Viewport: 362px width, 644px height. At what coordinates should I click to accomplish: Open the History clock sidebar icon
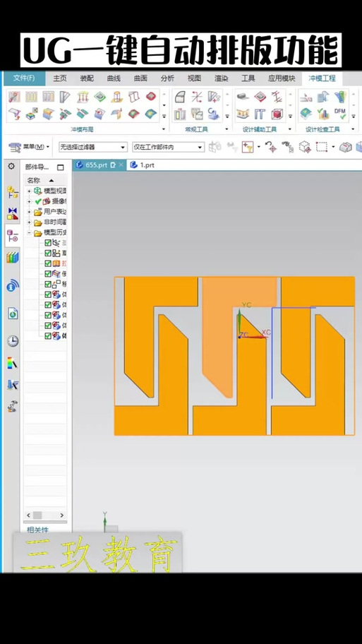(x=13, y=341)
